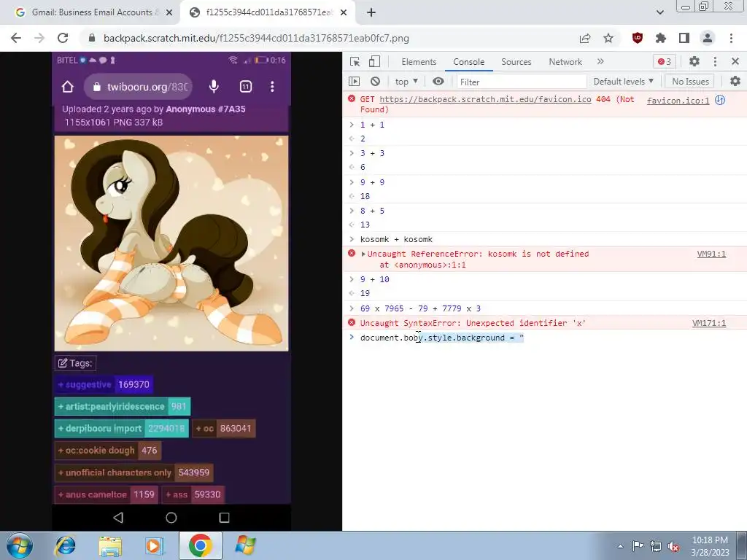Open the favicon.ico:1 source link

coord(678,101)
